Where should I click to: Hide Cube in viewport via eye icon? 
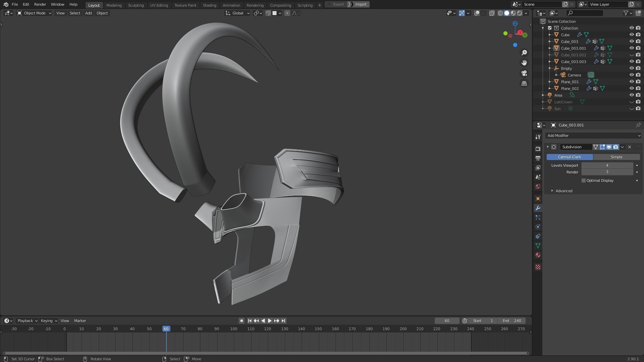point(631,35)
